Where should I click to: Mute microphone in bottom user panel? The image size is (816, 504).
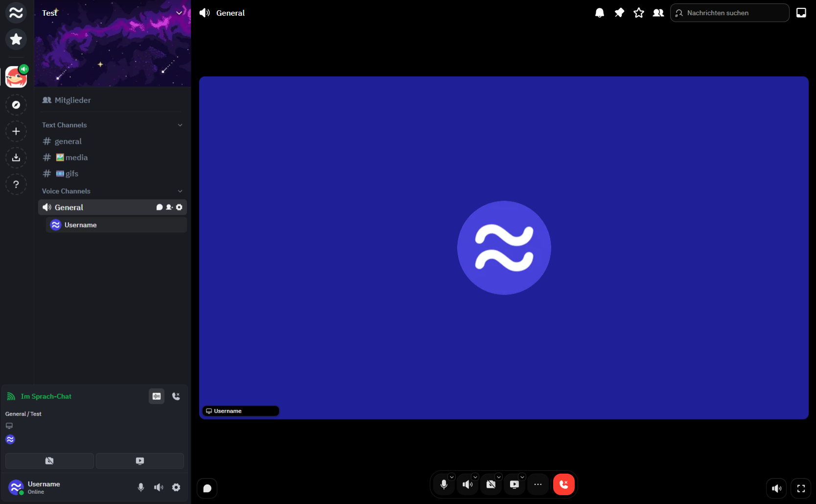[x=141, y=487]
